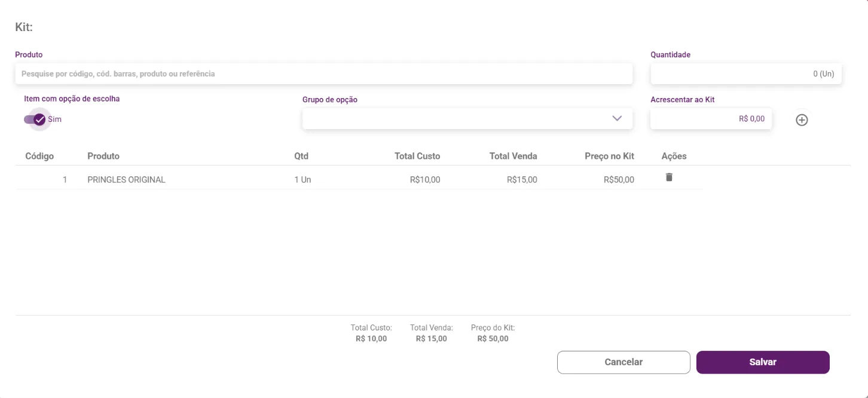Screen dimensions: 868x398
Task: Click the 'Kit:' heading
Action: [24, 27]
